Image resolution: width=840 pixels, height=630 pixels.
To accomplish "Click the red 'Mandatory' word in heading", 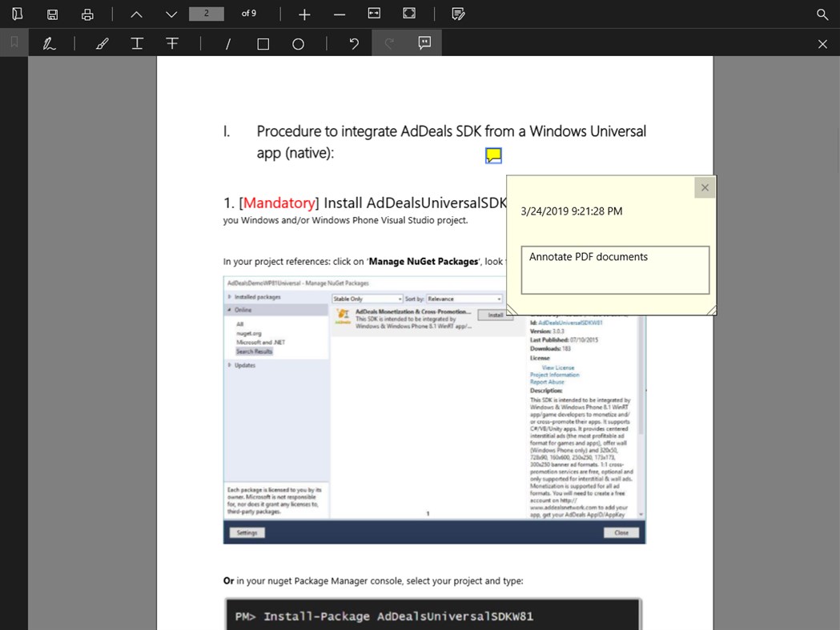I will 279,203.
